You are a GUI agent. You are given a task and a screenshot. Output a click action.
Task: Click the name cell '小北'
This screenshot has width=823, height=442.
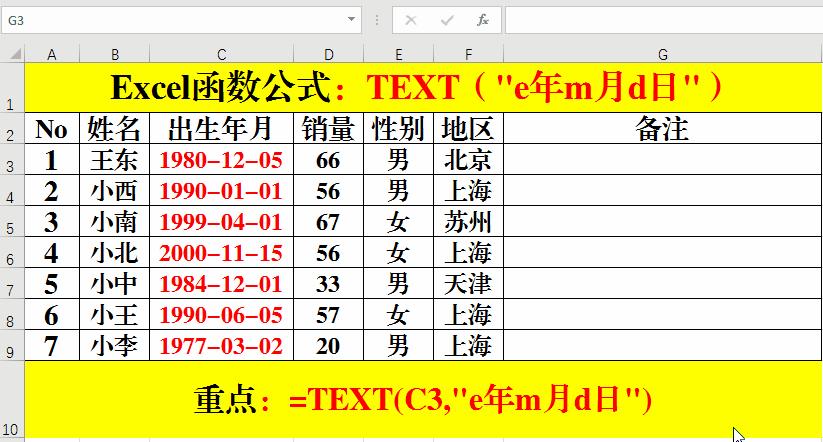[x=114, y=252]
